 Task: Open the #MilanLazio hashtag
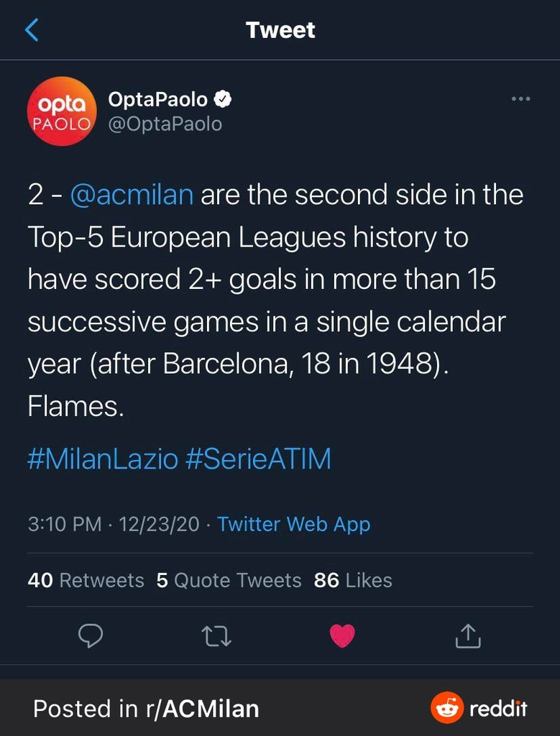point(103,459)
